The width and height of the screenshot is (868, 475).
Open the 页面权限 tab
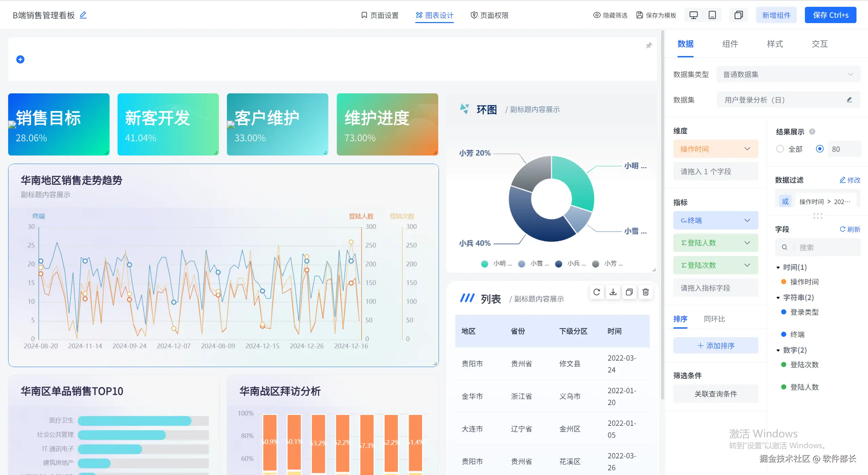(489, 15)
